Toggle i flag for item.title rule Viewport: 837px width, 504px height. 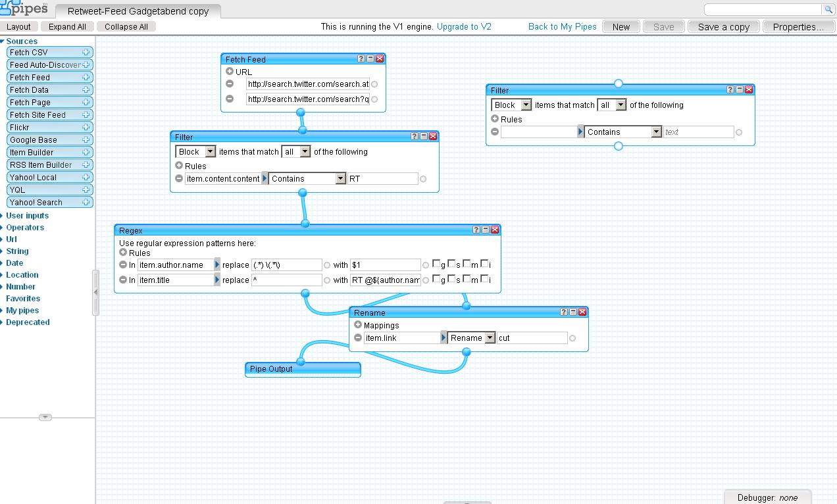coord(484,279)
